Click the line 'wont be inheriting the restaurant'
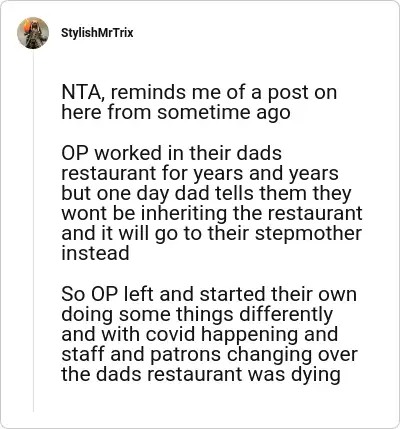This screenshot has height=429, width=400. pyautogui.click(x=212, y=213)
